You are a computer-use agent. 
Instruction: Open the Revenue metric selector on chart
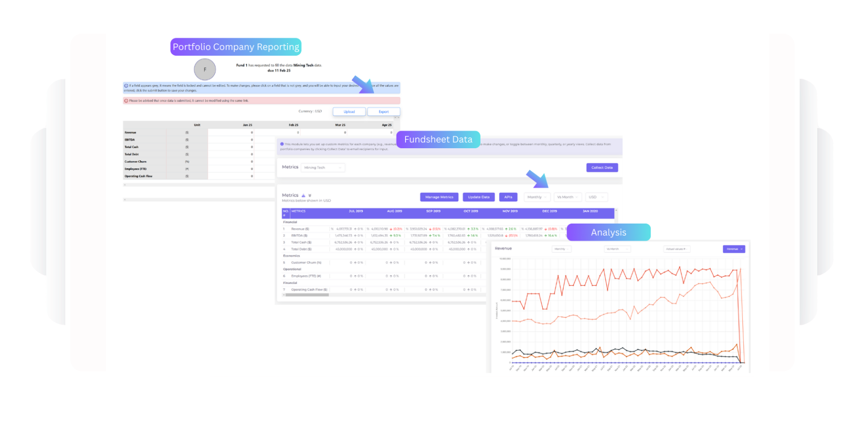(x=734, y=249)
